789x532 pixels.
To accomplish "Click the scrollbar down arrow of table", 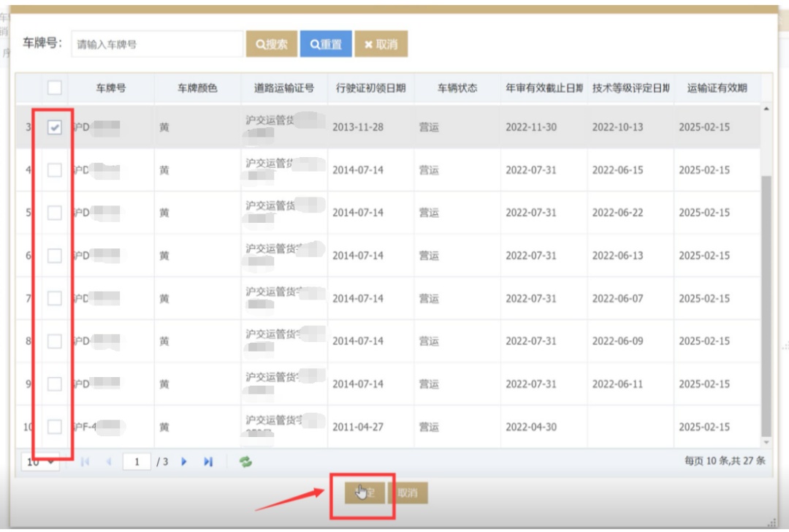I will point(766,442).
